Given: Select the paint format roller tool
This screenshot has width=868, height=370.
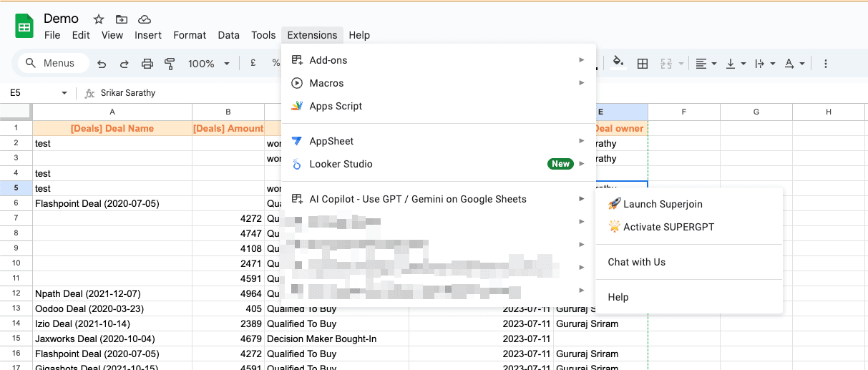Looking at the screenshot, I should [x=170, y=64].
